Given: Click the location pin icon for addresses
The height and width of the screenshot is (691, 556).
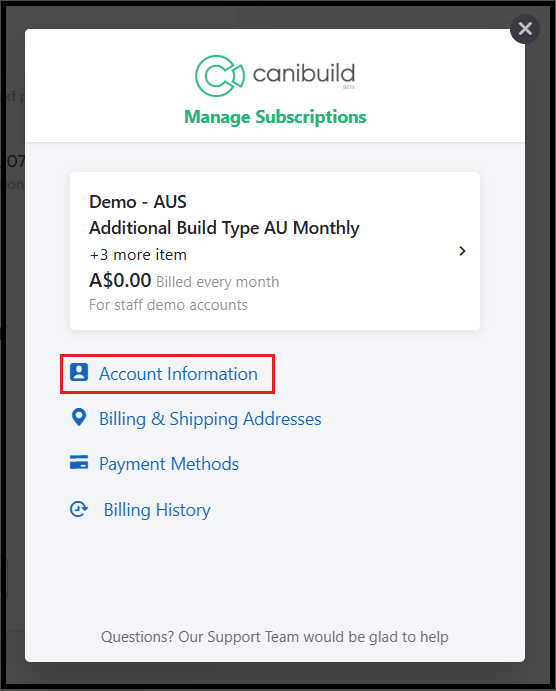Looking at the screenshot, I should click(79, 417).
